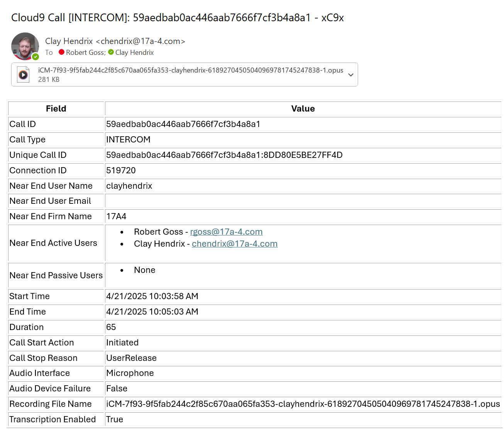Open the rgoss@17a-4.com email link

226,232
